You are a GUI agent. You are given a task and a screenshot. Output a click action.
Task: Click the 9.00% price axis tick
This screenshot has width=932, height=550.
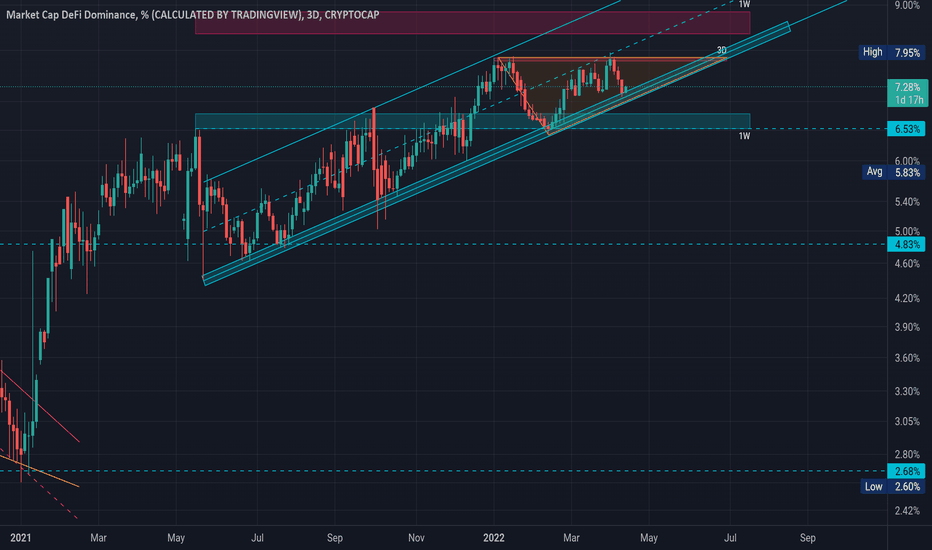907,5
